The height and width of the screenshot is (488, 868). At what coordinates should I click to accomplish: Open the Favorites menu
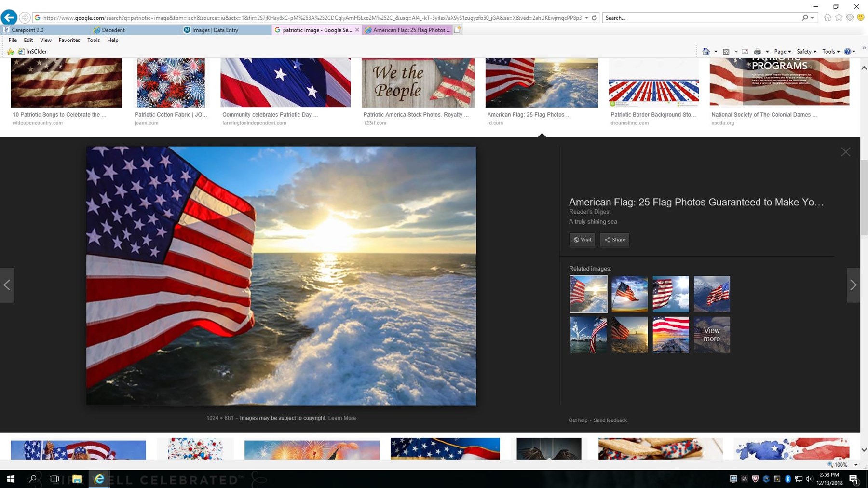[69, 40]
